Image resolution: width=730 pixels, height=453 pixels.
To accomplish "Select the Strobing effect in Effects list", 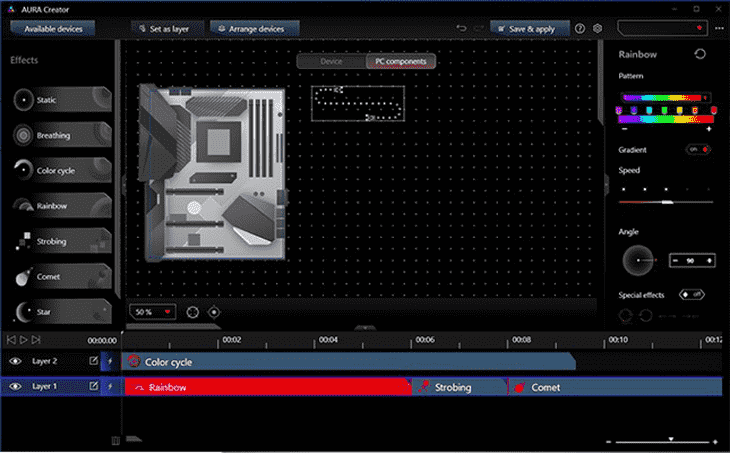I will click(x=63, y=241).
